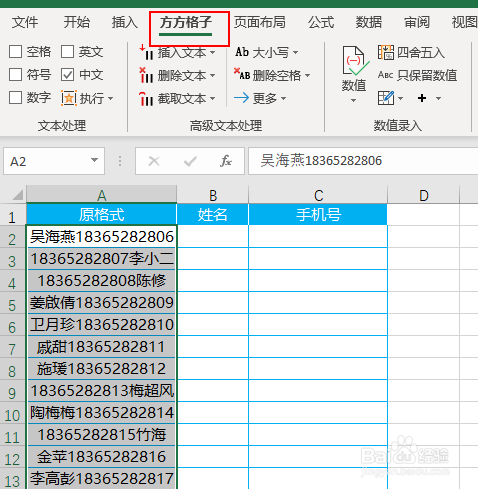This screenshot has height=489, width=478.
Task: Switch to the Insert (插入) tab
Action: 125,23
